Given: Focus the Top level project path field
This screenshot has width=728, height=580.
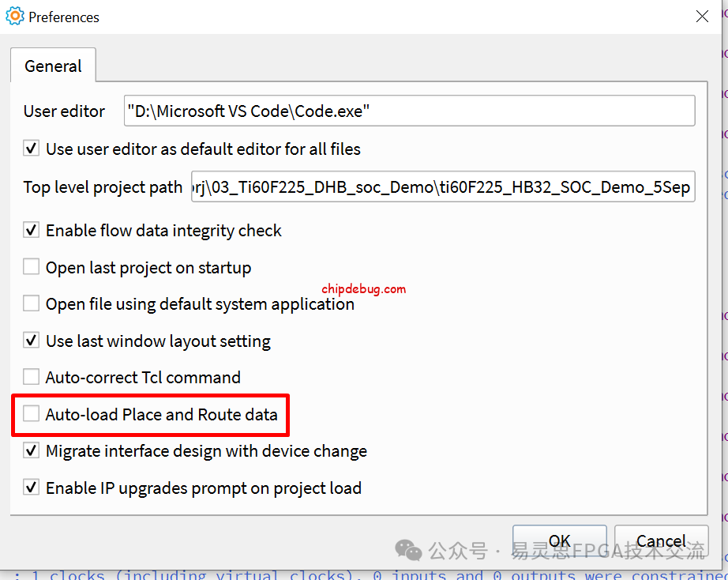Looking at the screenshot, I should click(442, 187).
